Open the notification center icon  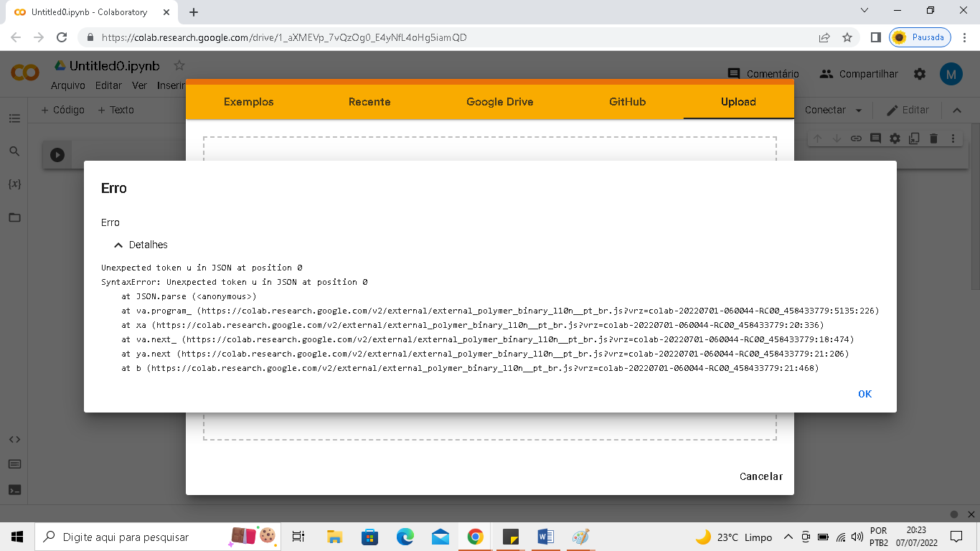pyautogui.click(x=956, y=537)
